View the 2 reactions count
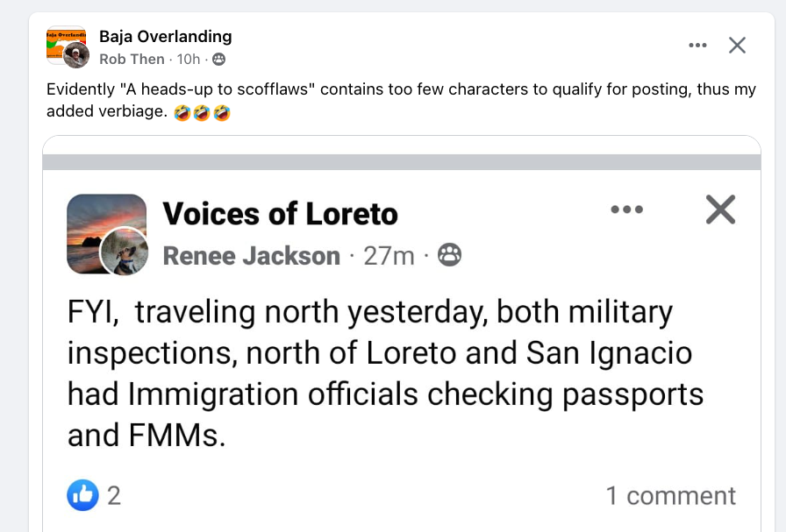 pos(114,496)
